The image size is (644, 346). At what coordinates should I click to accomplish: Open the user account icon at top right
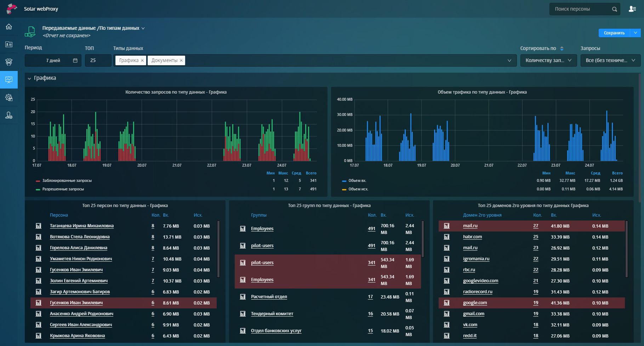[x=632, y=9]
